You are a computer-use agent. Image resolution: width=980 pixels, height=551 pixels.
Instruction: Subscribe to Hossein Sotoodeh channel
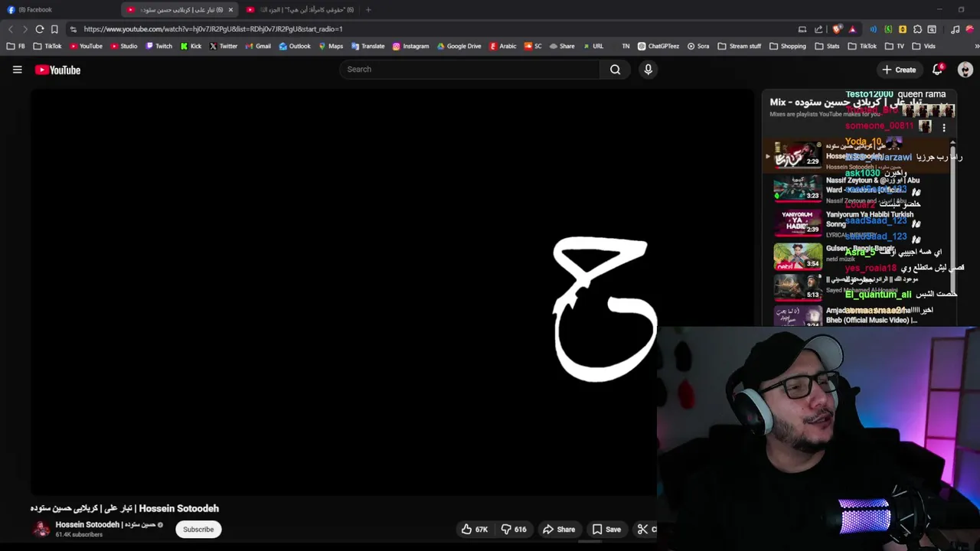tap(198, 530)
